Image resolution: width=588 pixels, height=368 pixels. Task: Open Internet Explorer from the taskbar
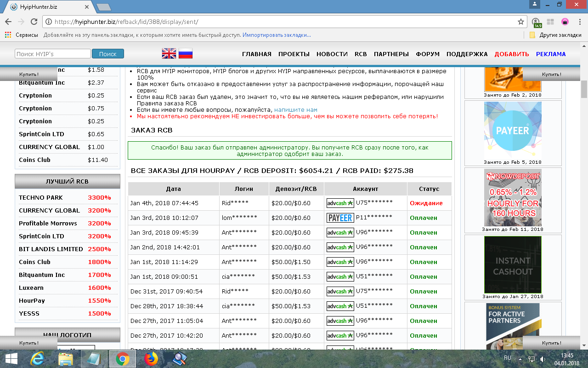click(37, 358)
